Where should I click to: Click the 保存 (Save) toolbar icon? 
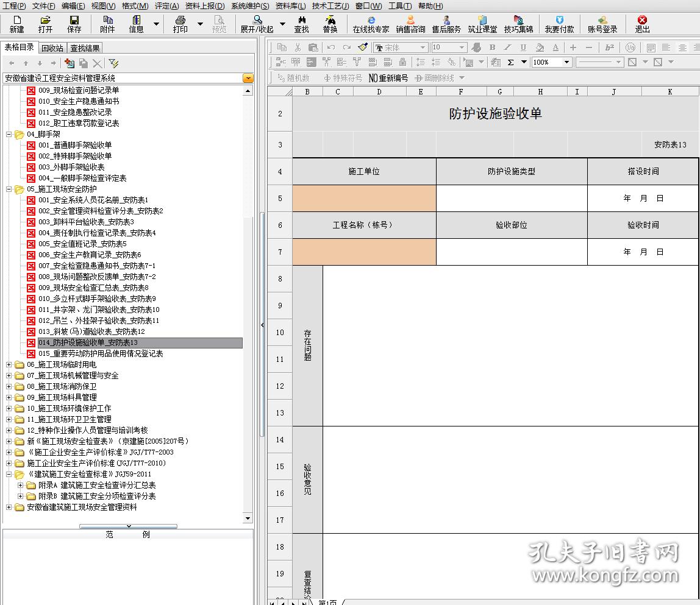coord(74,24)
